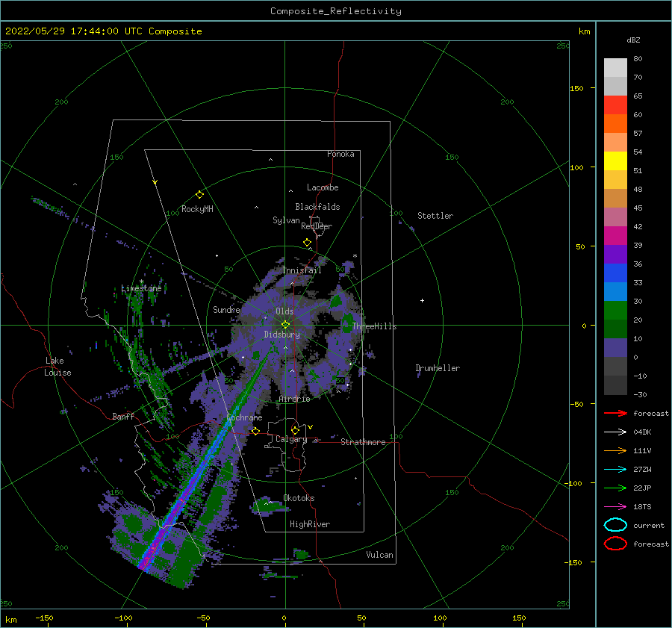Click the RockyMH label on map

coord(197,209)
